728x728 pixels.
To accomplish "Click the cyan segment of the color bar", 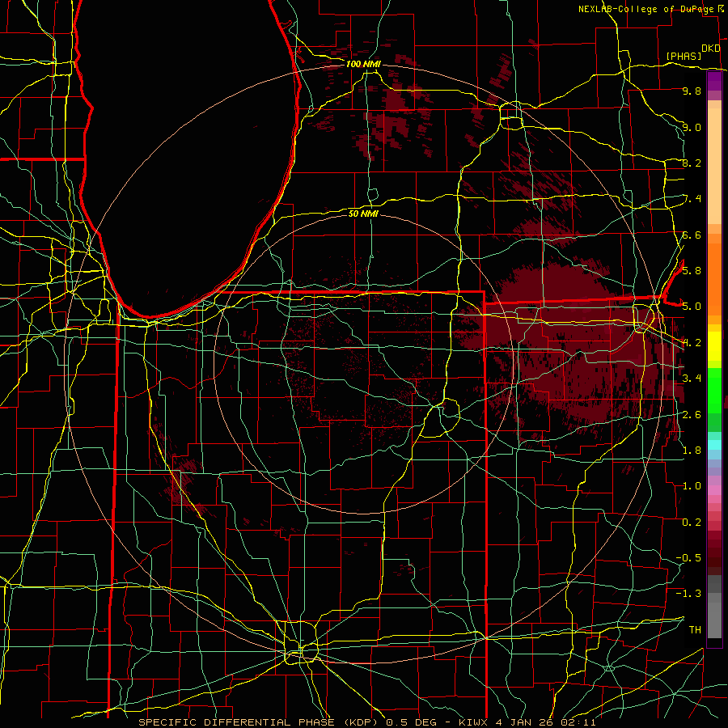I will point(714,445).
